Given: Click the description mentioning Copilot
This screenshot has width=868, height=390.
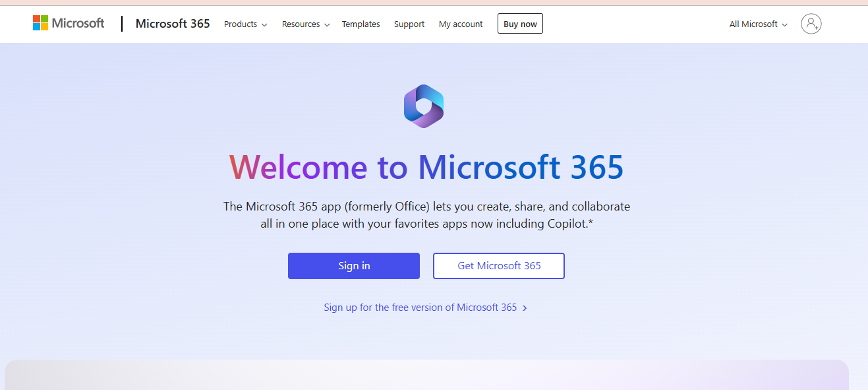Looking at the screenshot, I should (426, 215).
